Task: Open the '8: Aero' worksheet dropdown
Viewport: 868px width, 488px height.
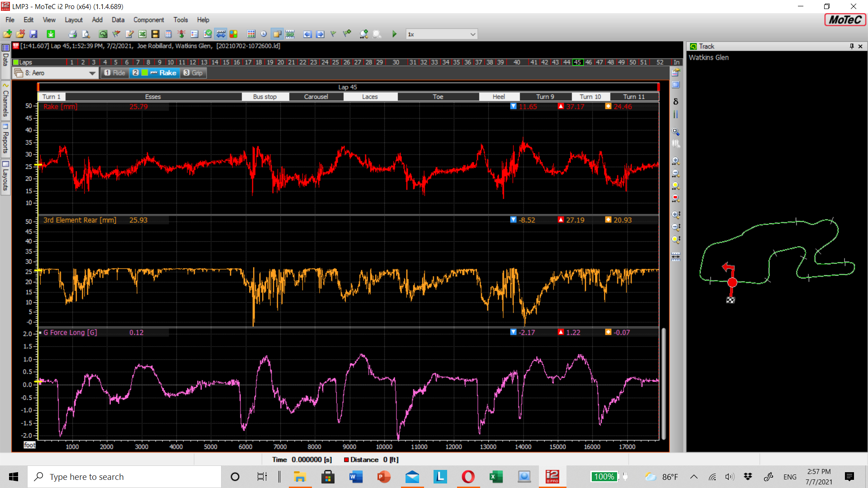Action: [93, 73]
